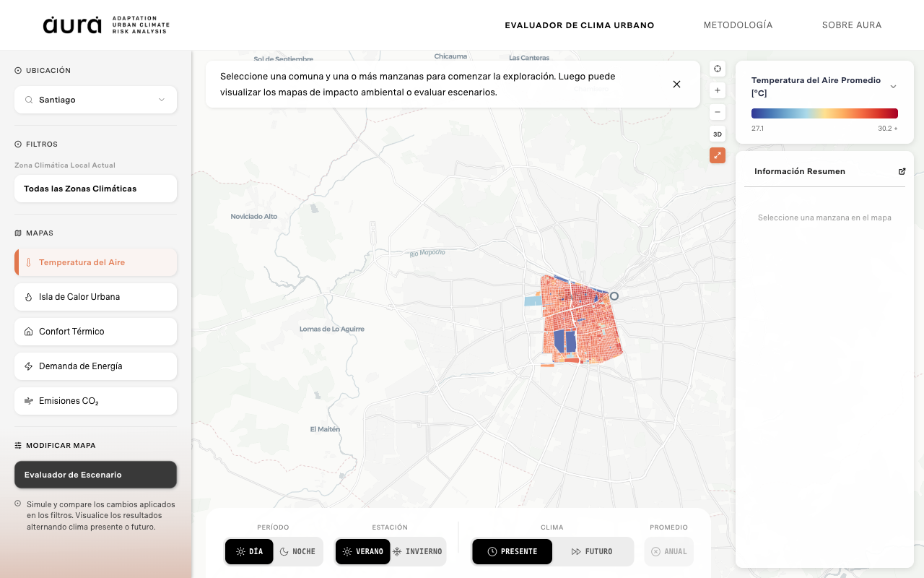
Task: Select the Isla de Calor Urbana map
Action: point(95,297)
